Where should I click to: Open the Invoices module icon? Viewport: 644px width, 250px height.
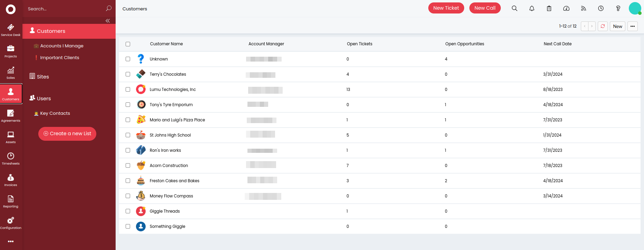(x=11, y=180)
